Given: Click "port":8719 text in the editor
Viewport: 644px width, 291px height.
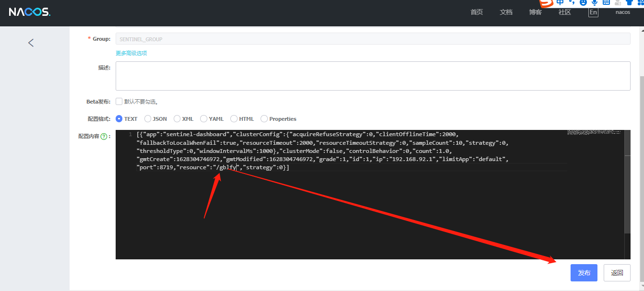Looking at the screenshot, I should [x=155, y=167].
